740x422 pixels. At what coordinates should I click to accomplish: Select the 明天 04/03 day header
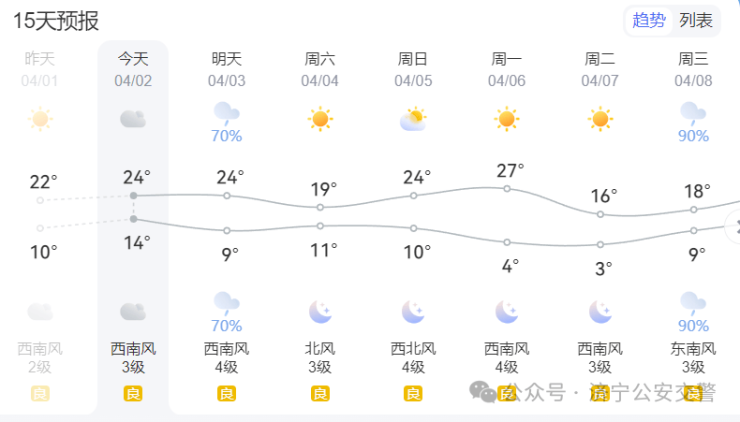[x=227, y=68]
